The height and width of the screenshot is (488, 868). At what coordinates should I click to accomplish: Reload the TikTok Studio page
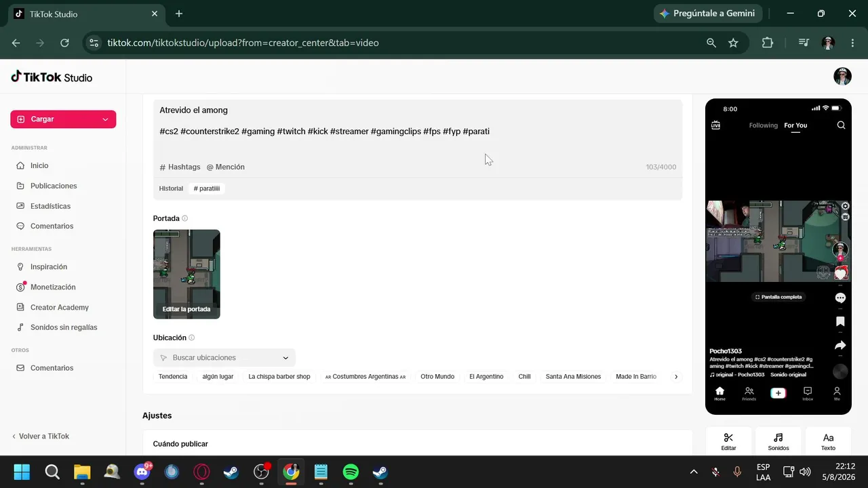tap(64, 43)
